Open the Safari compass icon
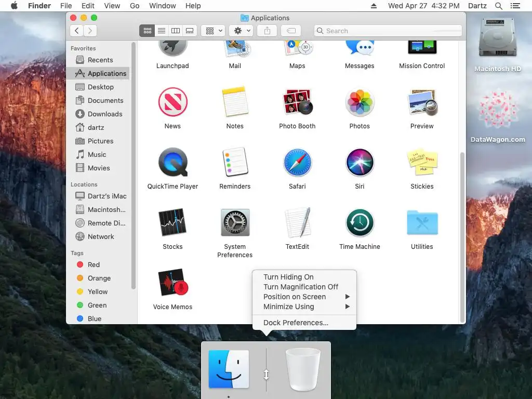The width and height of the screenshot is (532, 399). click(x=297, y=162)
